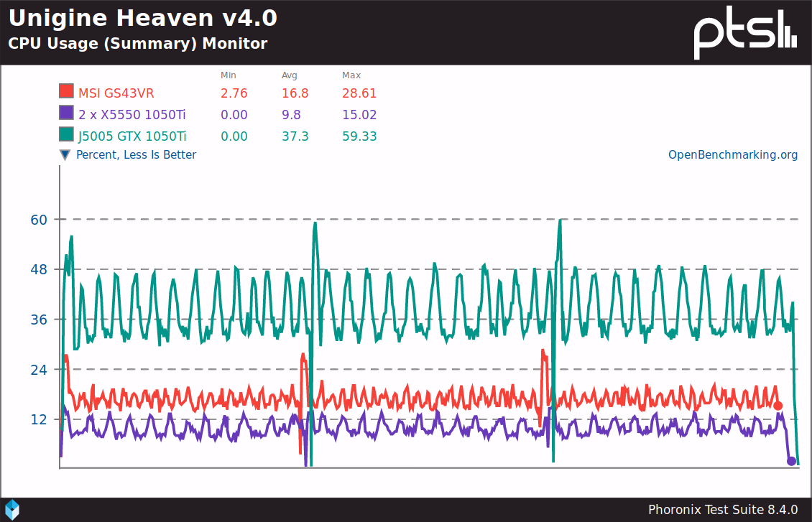The height and width of the screenshot is (522, 812).
Task: Click the Max column header
Action: [351, 75]
